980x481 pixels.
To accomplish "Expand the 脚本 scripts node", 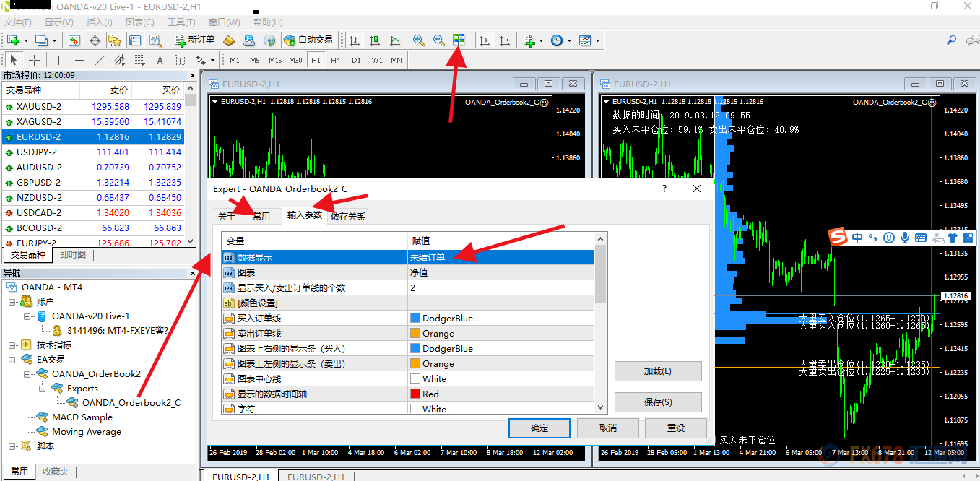I will click(x=12, y=446).
